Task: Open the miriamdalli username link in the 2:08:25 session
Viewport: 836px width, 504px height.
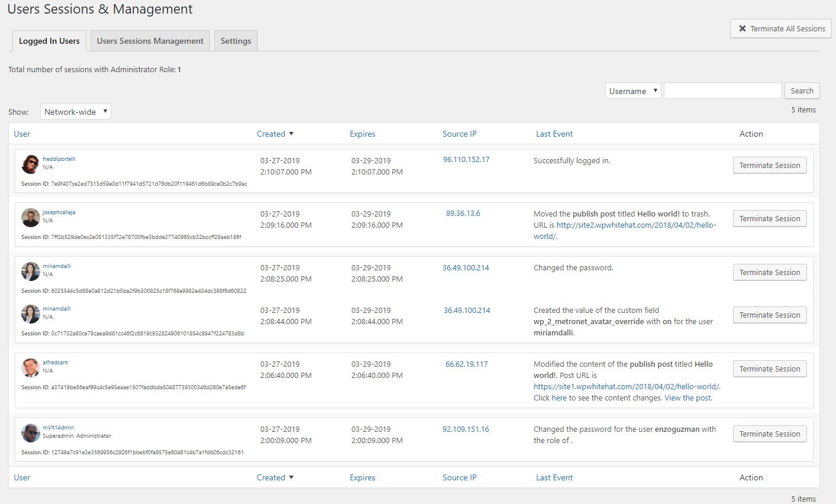Action: [x=56, y=266]
